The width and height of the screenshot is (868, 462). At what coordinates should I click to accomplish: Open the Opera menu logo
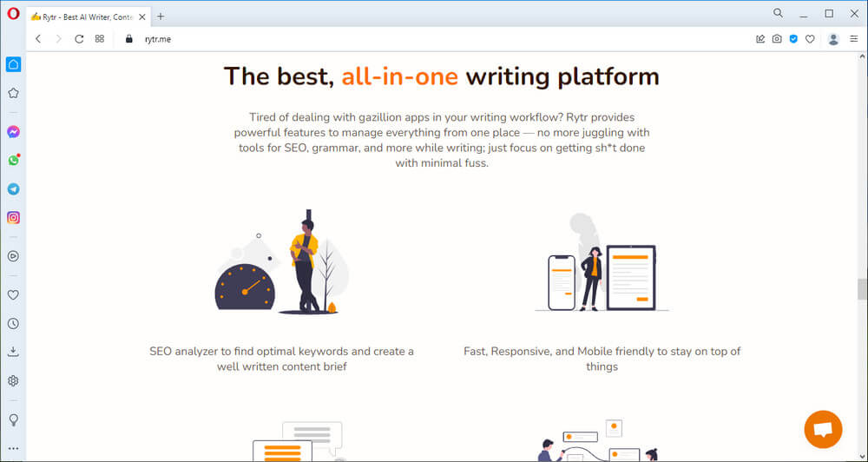pyautogui.click(x=13, y=15)
